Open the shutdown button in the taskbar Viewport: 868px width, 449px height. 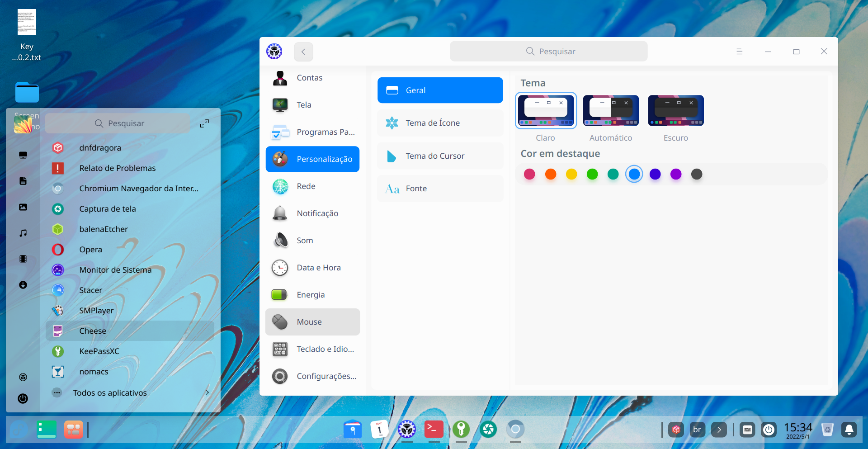769,430
